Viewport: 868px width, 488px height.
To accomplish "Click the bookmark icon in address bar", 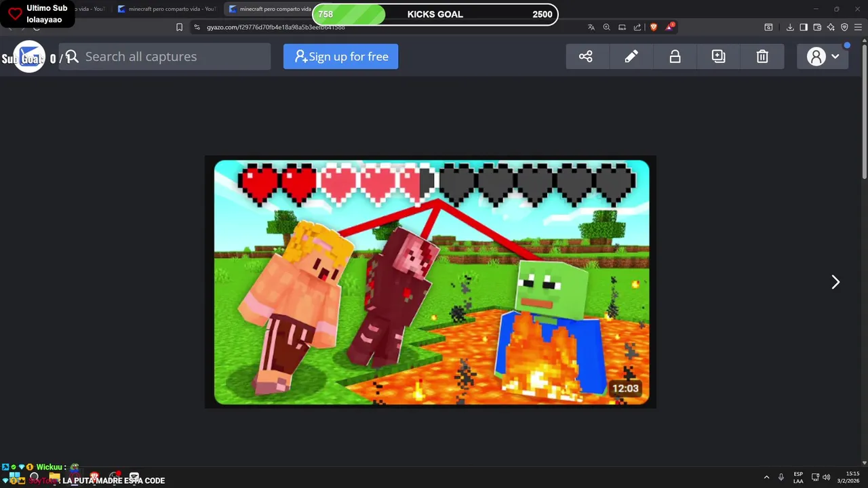I will click(x=179, y=27).
